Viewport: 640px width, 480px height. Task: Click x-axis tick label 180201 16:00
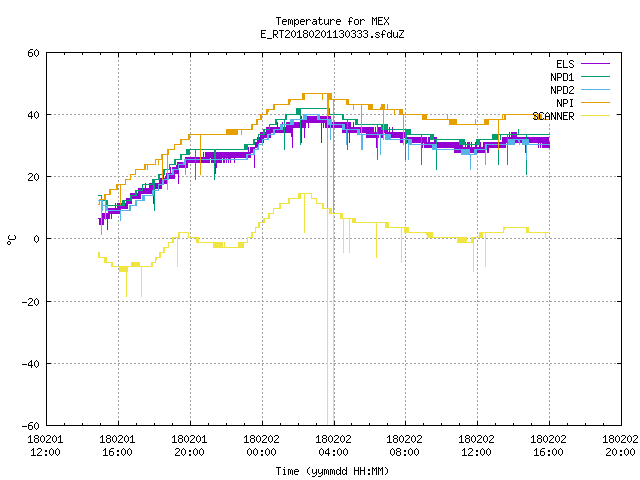(x=118, y=446)
